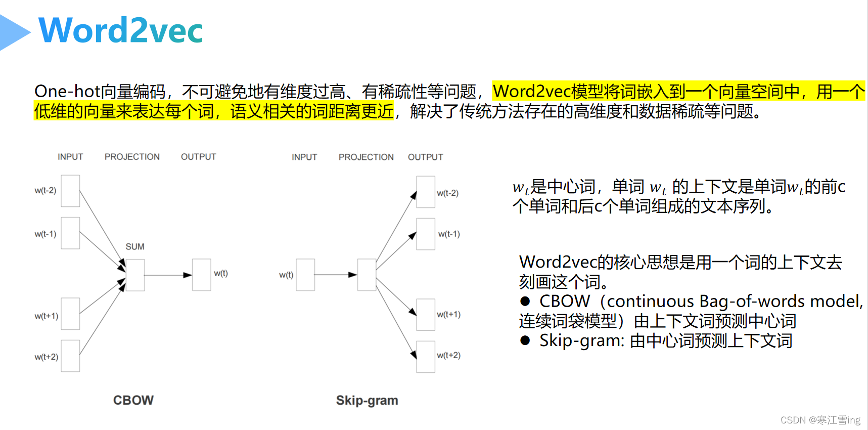This screenshot has width=868, height=430.
Task: Click the w(t-1) output label in Skip-gram
Action: click(x=449, y=234)
